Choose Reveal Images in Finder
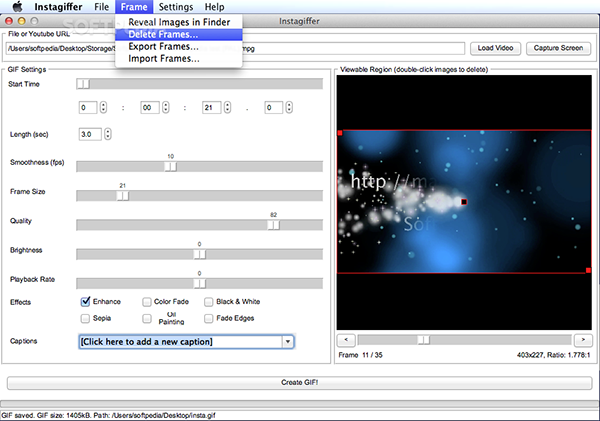This screenshot has width=600, height=421. pyautogui.click(x=179, y=22)
